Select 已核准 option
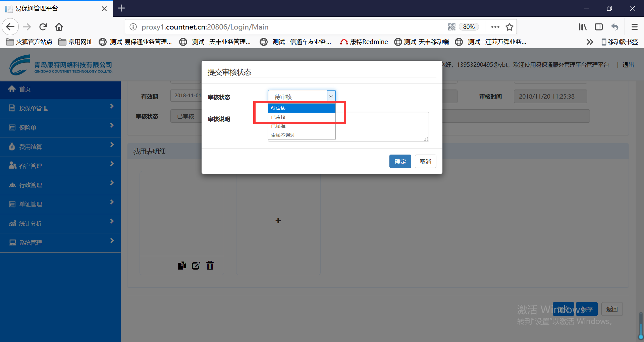644x342 pixels. click(x=302, y=126)
